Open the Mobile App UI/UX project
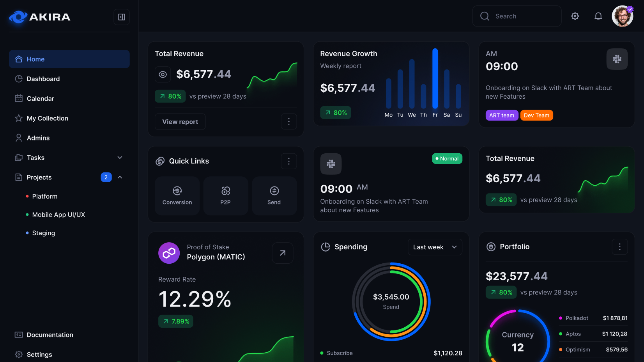The width and height of the screenshot is (644, 362). coord(58,215)
